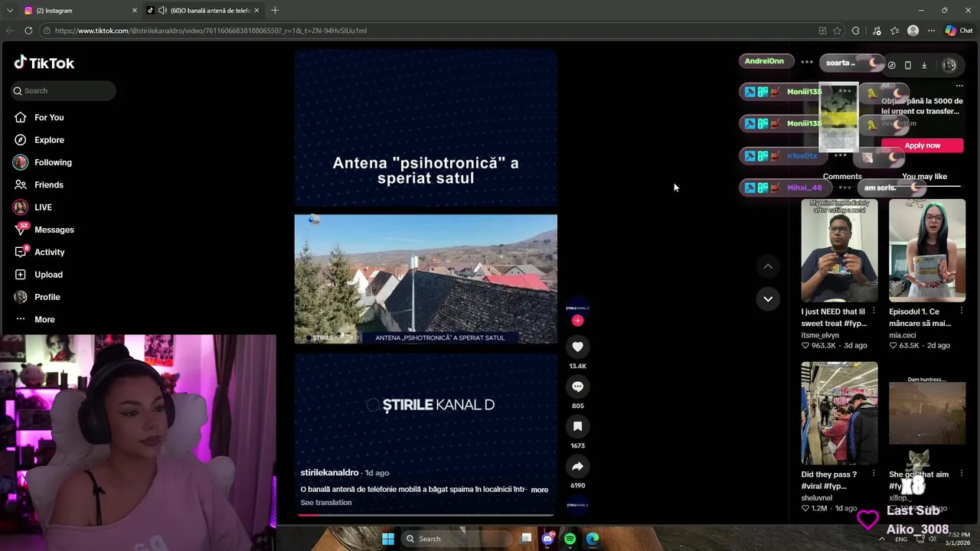
Task: Click the Apply now ad button
Action: [922, 145]
